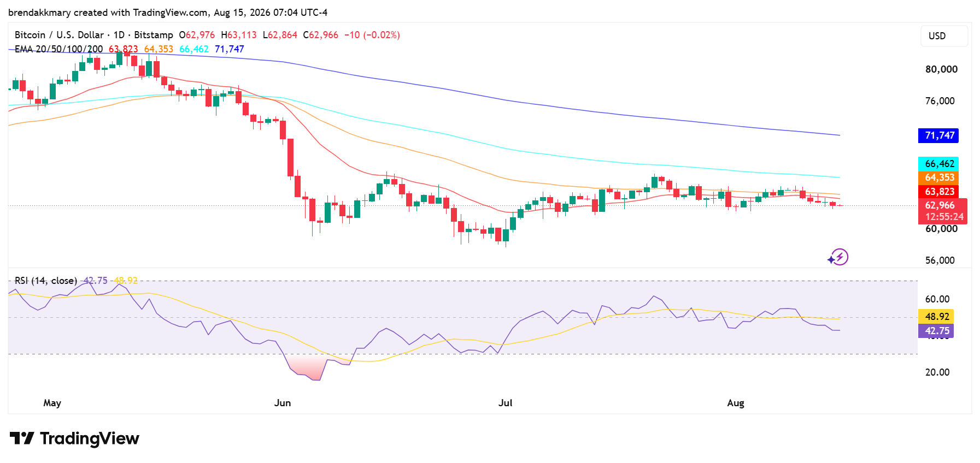Screen dimensions: 980x463
Task: Click the RSI legend value '42.75'
Action: pyautogui.click(x=96, y=281)
